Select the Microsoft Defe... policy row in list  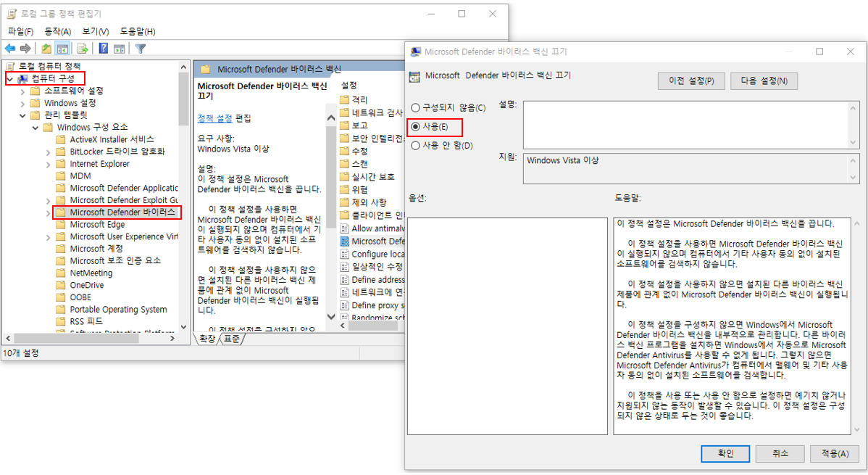(x=372, y=241)
